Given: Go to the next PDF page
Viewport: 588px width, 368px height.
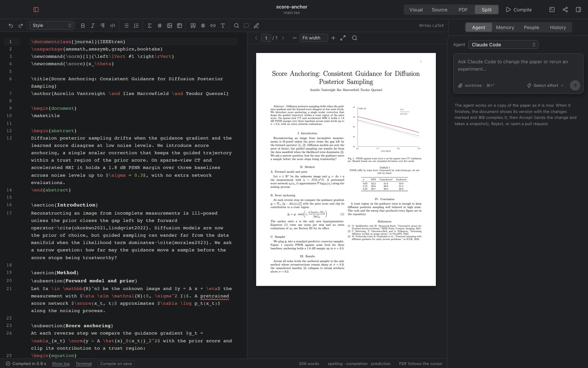Looking at the screenshot, I should [283, 38].
